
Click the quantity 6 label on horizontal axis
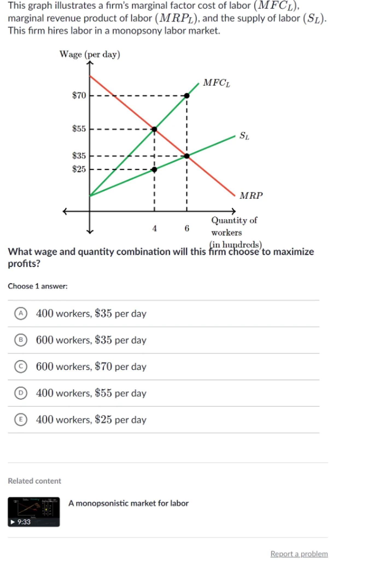(187, 228)
